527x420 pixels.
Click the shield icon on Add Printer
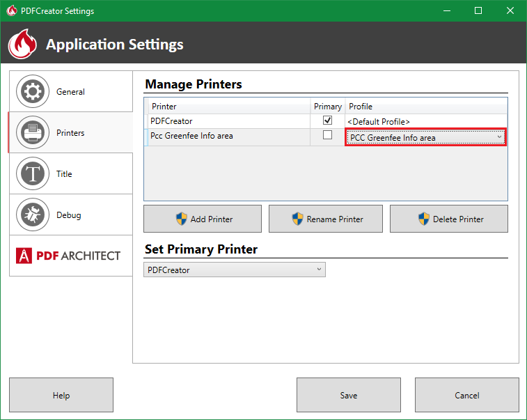[182, 219]
